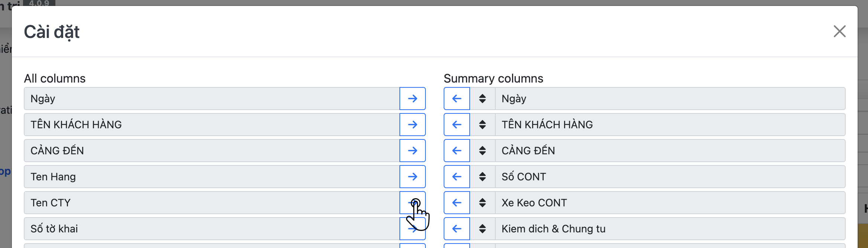
Task: Click sort handle for summary Ngày
Action: point(482,99)
